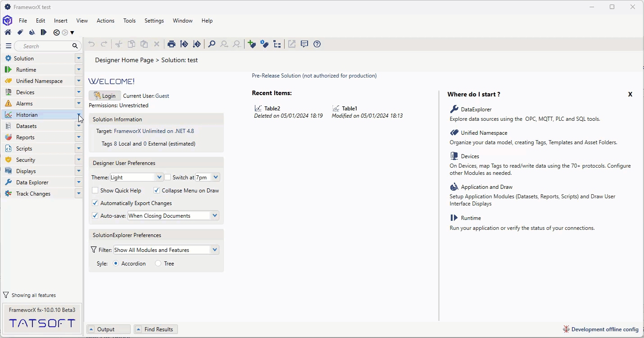Uncheck Automatically Export Changes

point(95,203)
